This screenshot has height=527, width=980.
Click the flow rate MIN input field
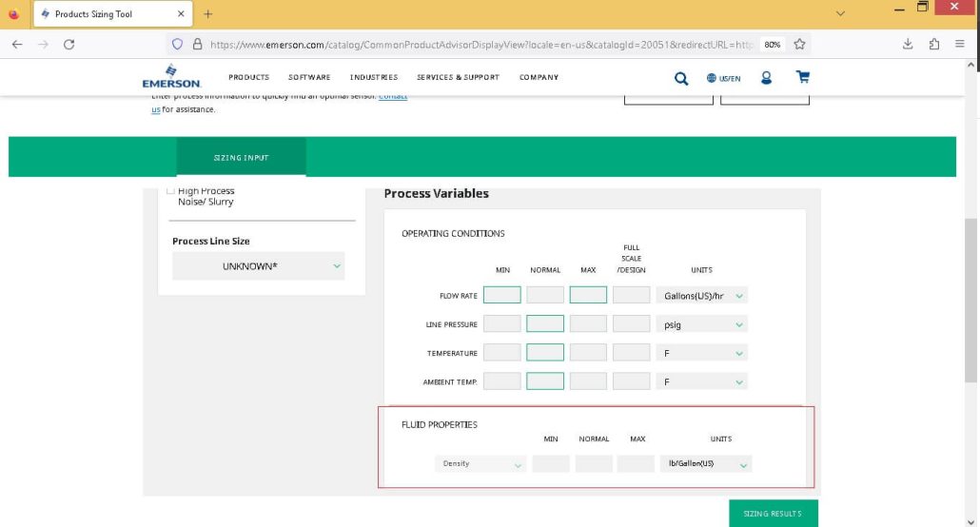(x=501, y=295)
